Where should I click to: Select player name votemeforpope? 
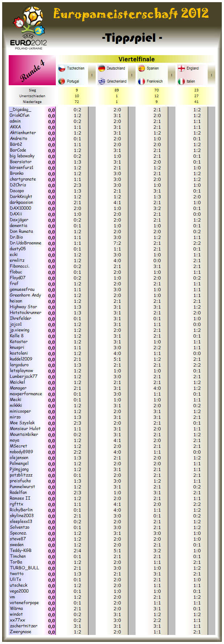click(x=24, y=603)
